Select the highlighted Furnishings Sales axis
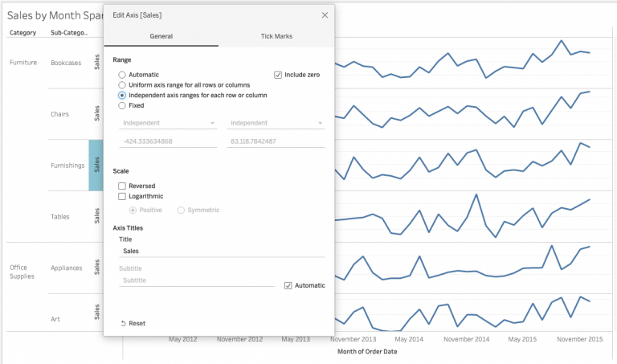The image size is (617, 364). 96,166
